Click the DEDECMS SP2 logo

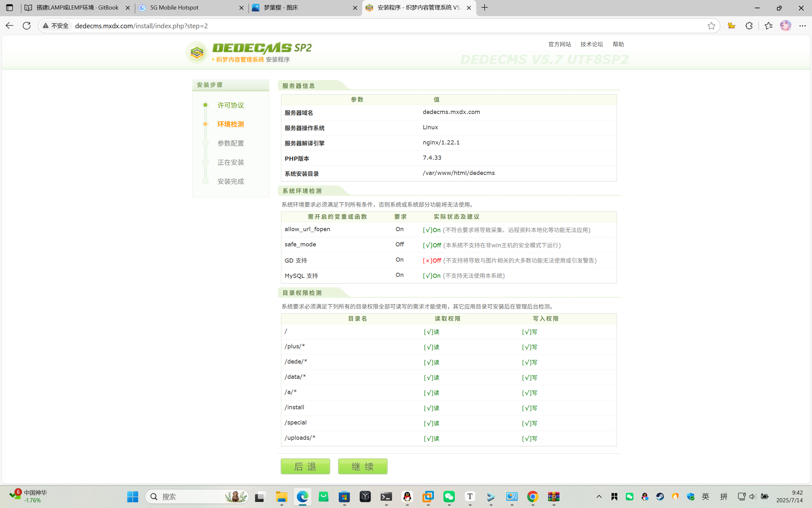coord(249,52)
